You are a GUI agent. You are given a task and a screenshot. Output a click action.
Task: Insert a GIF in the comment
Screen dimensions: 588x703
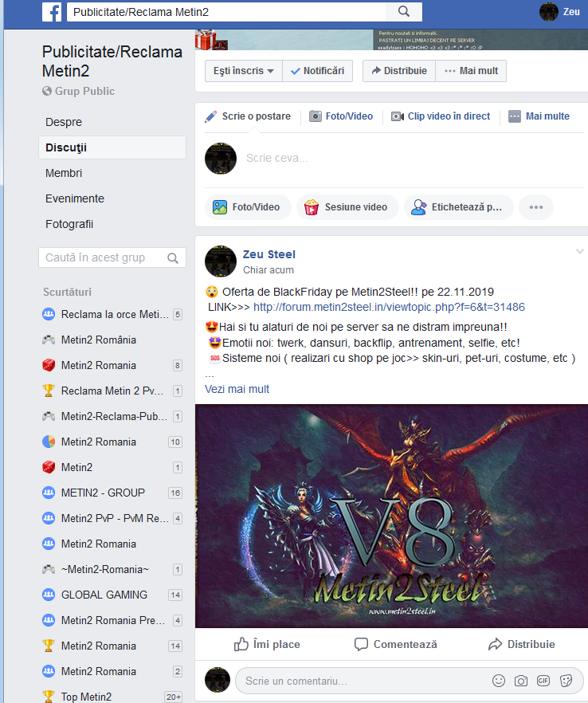(x=543, y=681)
